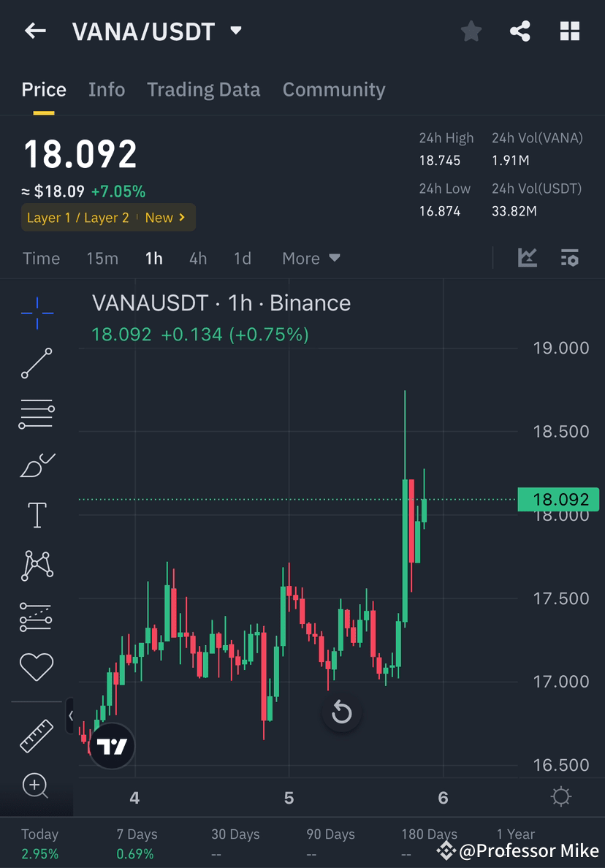Switch to the Price tab
This screenshot has width=605, height=868.
click(x=44, y=90)
